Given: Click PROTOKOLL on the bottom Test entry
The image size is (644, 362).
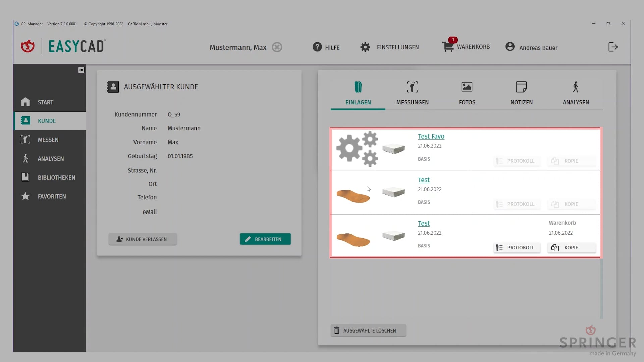Looking at the screenshot, I should [x=517, y=247].
